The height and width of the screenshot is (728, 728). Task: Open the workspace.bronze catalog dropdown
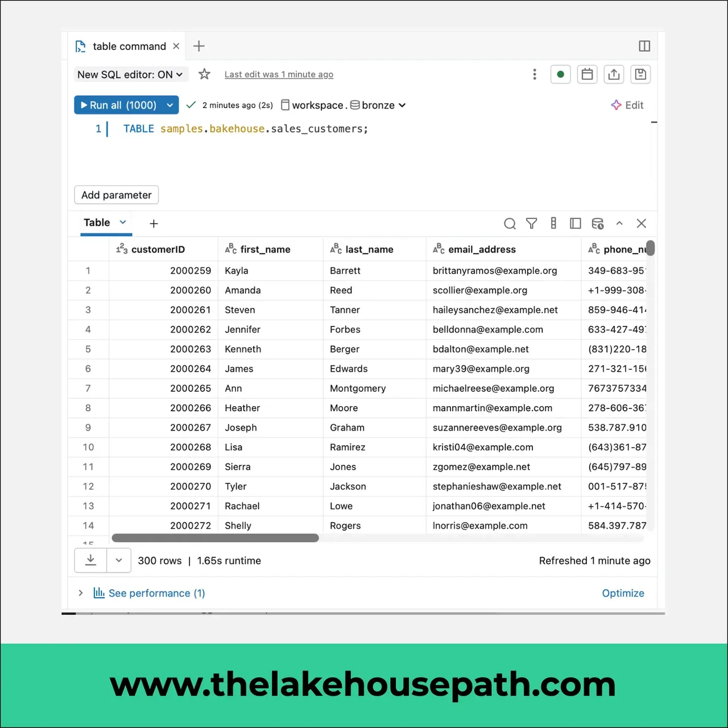tap(344, 105)
